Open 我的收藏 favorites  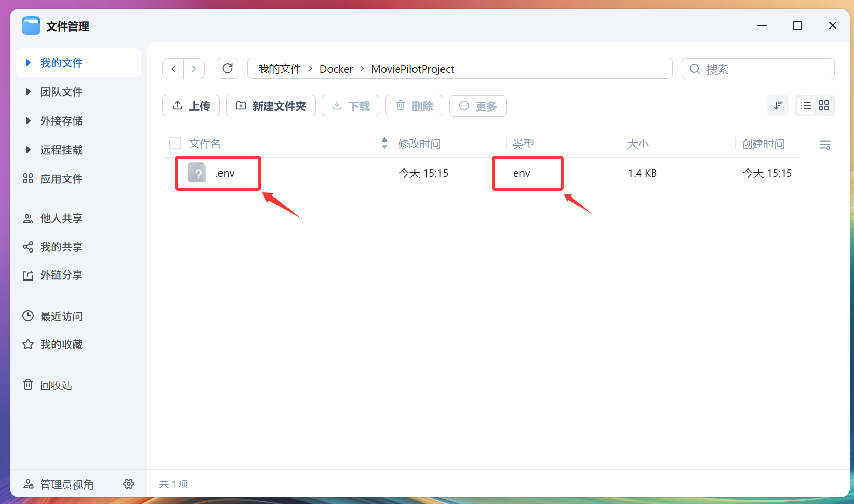coord(61,345)
